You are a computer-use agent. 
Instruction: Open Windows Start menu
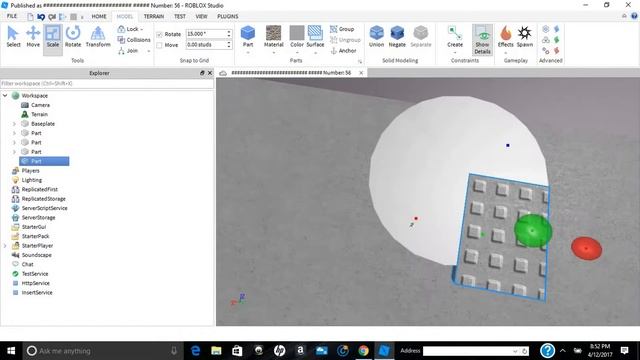pyautogui.click(x=11, y=351)
